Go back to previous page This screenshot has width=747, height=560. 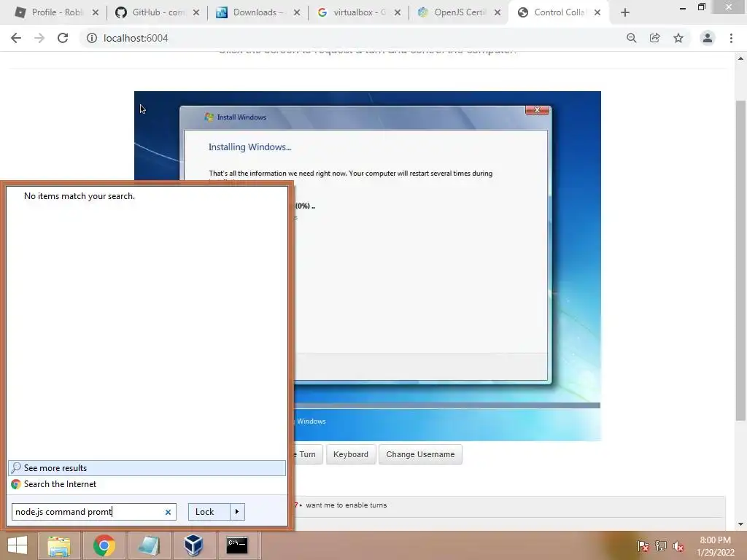(16, 38)
